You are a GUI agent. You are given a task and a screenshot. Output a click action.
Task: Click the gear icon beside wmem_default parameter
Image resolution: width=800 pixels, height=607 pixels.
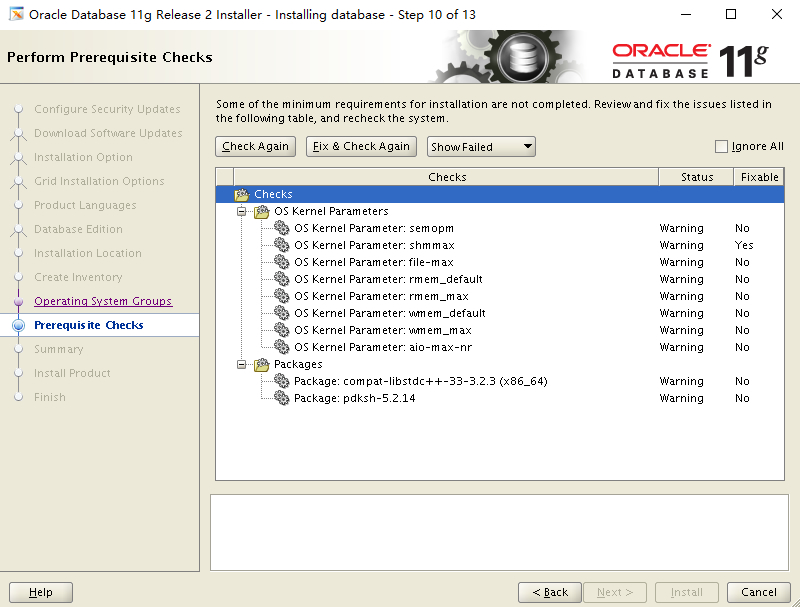coord(282,313)
